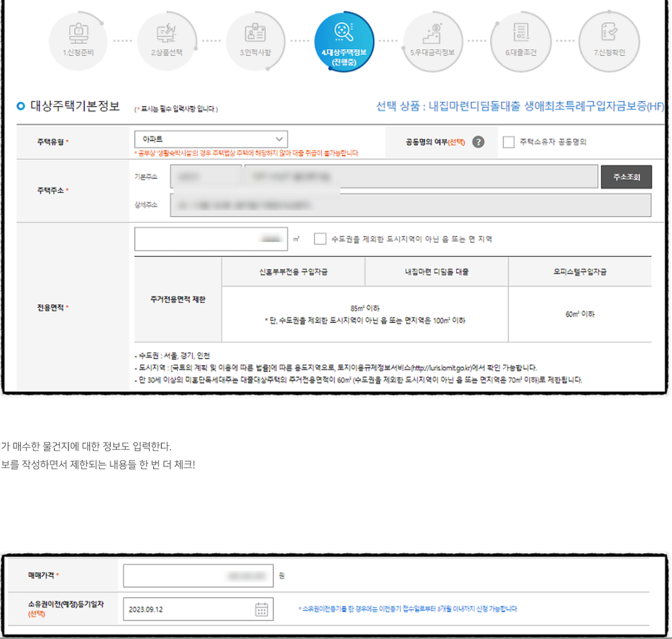Click the 기본주소 postal code field
Image resolution: width=672 pixels, height=639 pixels.
(205, 177)
